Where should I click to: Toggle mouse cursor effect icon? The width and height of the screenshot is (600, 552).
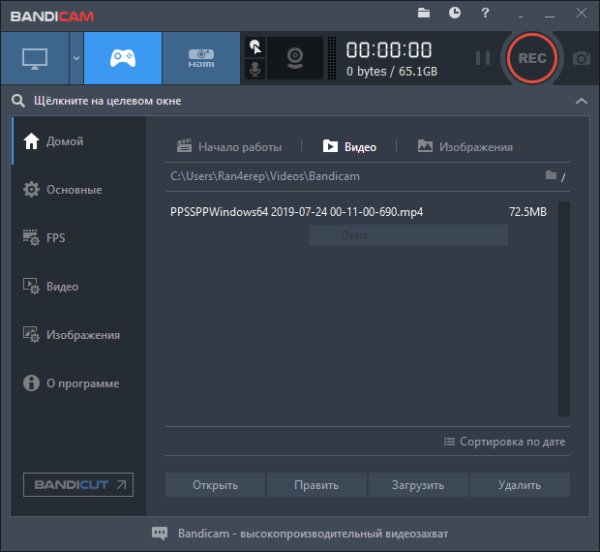(x=255, y=47)
